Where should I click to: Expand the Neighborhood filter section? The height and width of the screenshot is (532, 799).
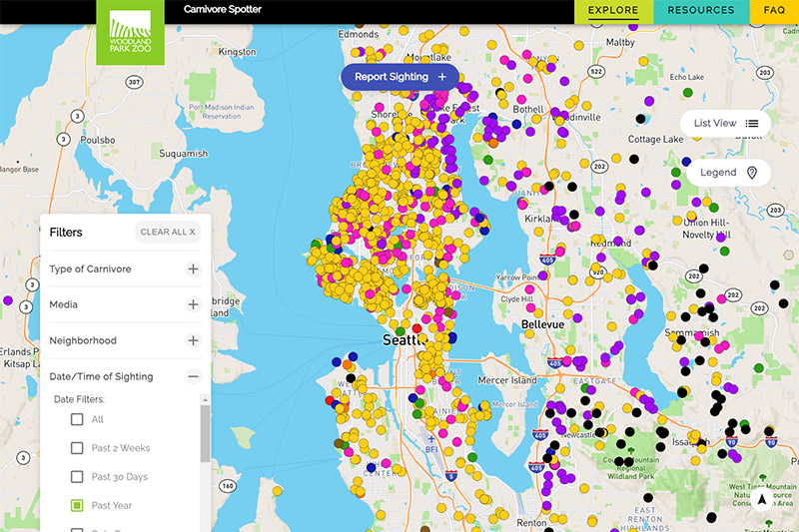click(x=193, y=340)
